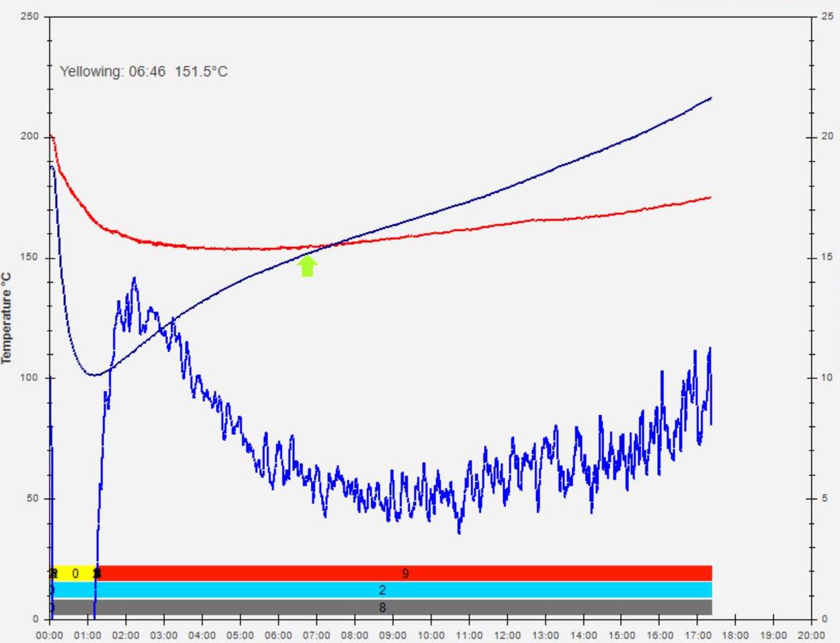Screen dimensions: 840x643
Task: Click the red bar labeled 9
Action: 405,574
